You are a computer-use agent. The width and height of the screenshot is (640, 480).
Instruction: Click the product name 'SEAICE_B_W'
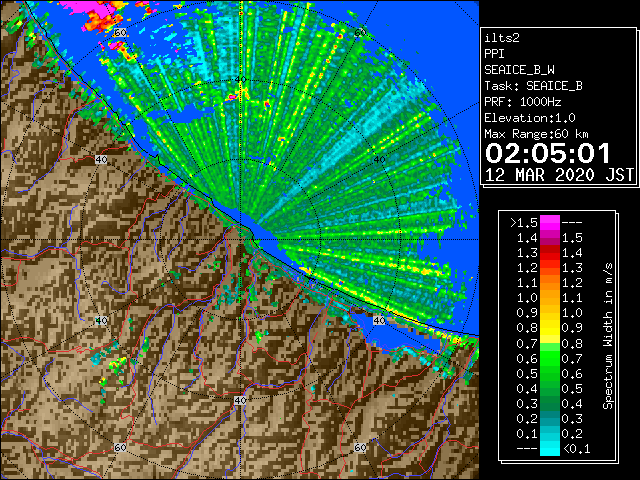coord(519,70)
